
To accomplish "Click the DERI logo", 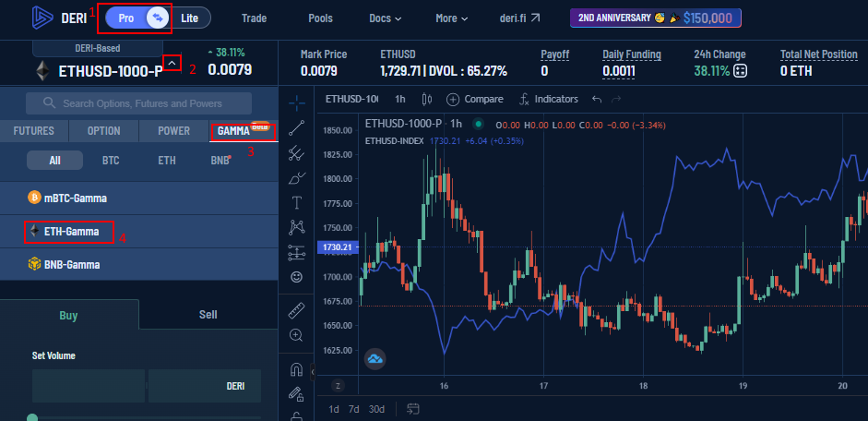I will coord(60,18).
